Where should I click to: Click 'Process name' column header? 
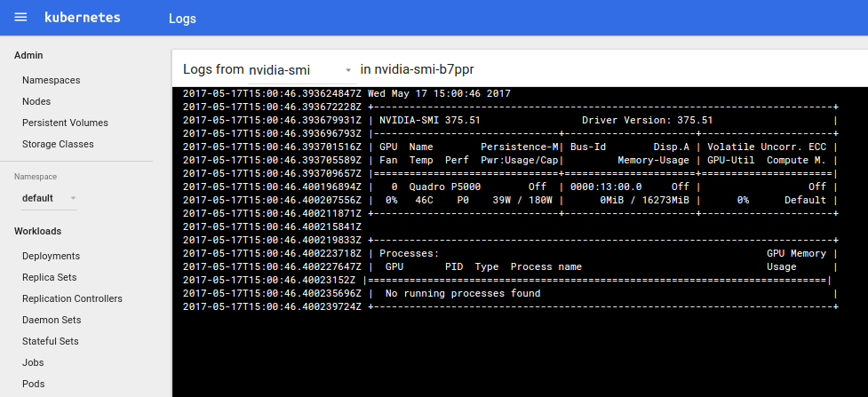coord(546,266)
